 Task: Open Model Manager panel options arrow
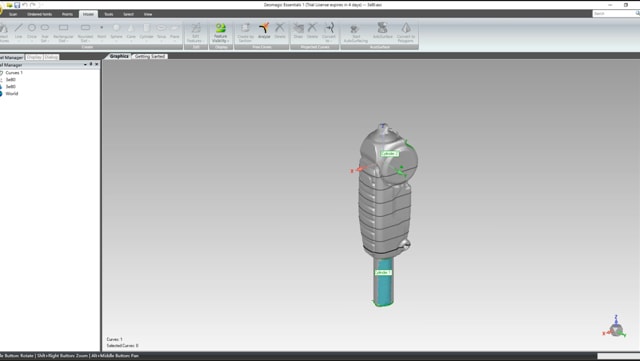(x=85, y=65)
